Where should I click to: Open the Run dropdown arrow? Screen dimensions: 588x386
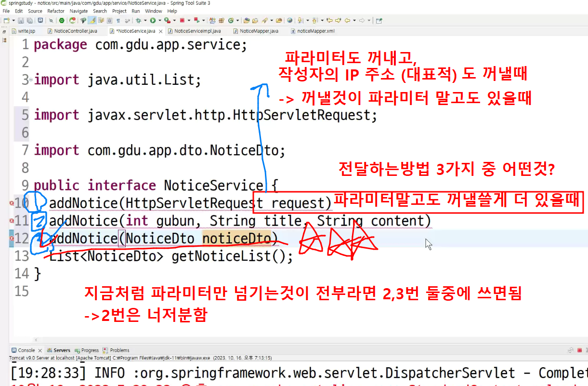(x=160, y=21)
